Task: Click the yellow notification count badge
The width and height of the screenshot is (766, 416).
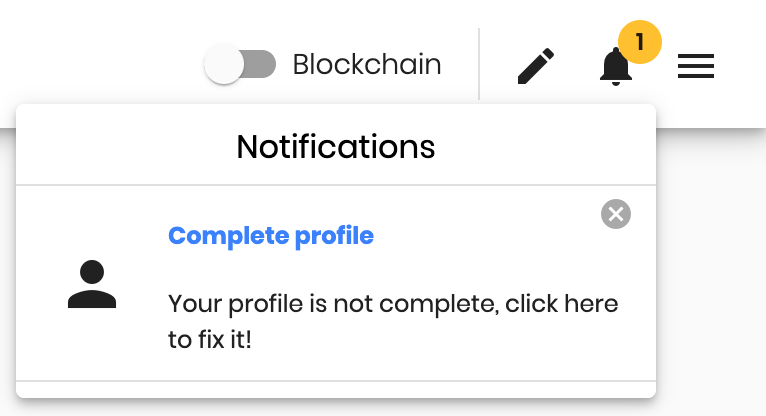Action: [x=639, y=42]
